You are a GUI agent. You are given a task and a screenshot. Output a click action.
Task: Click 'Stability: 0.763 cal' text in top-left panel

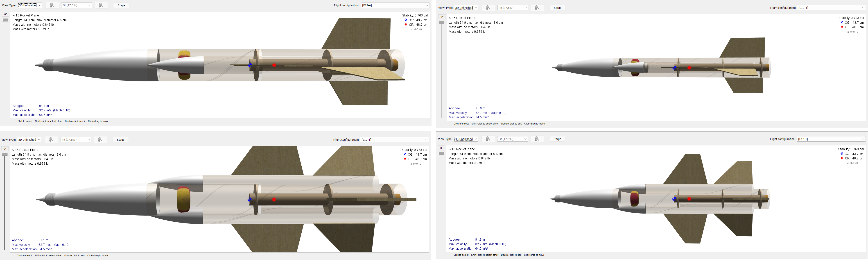415,15
